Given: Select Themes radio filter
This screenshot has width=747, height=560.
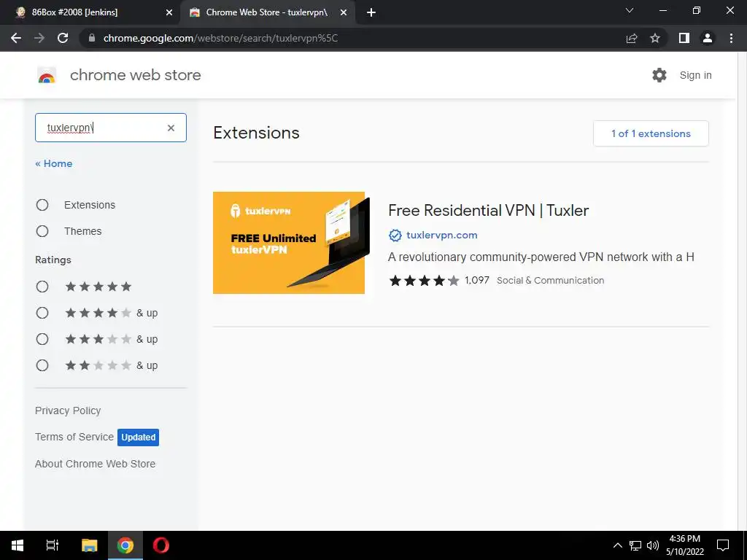Looking at the screenshot, I should [x=42, y=231].
